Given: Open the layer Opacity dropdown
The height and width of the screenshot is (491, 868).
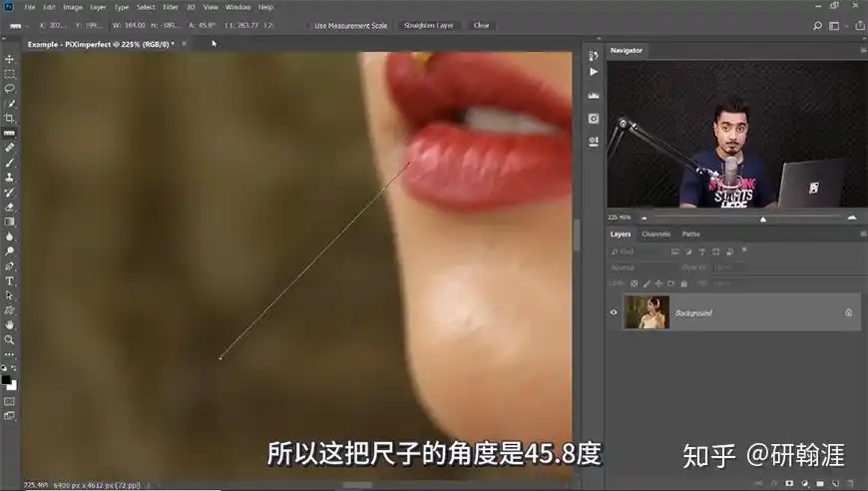Looking at the screenshot, I should point(728,267).
